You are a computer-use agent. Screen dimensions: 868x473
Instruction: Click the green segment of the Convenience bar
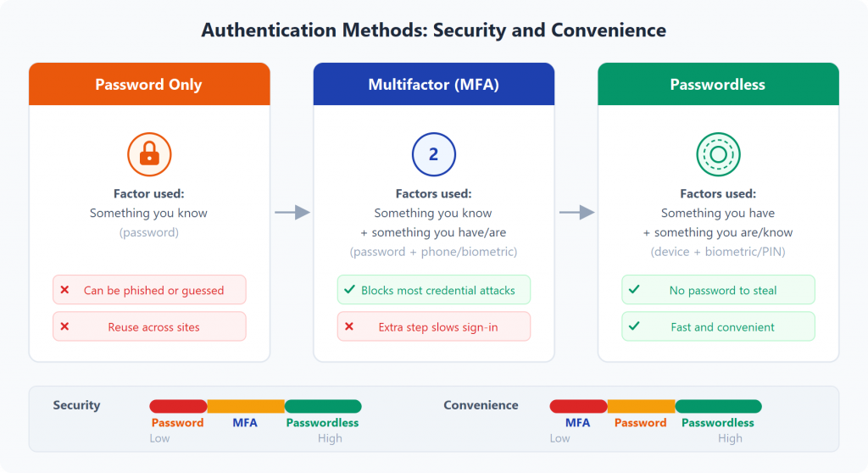coord(718,406)
